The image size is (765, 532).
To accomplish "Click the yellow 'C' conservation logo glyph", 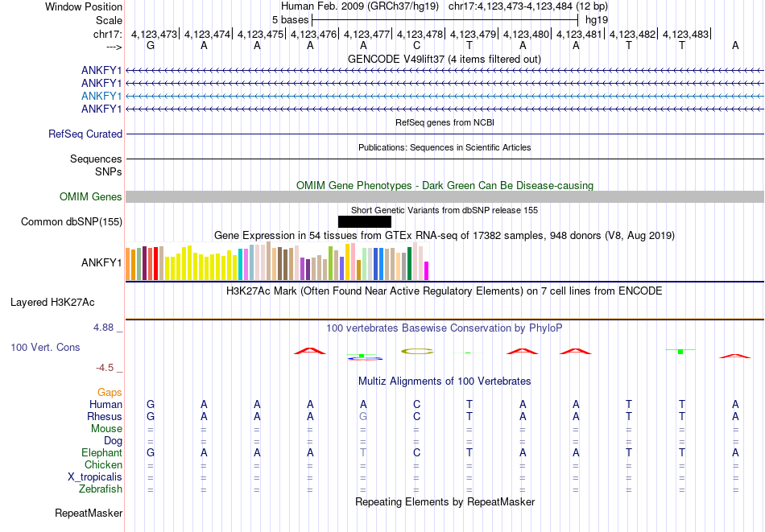I will pyautogui.click(x=416, y=351).
